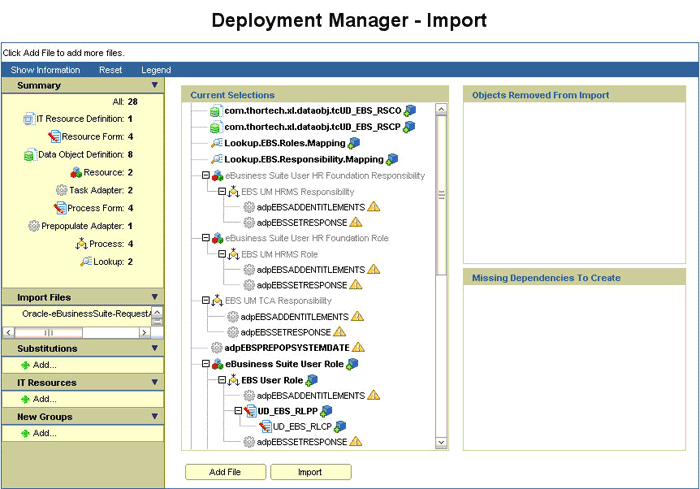The width and height of the screenshot is (700, 489).
Task: Click the Resource Form summary icon
Action: click(x=54, y=137)
